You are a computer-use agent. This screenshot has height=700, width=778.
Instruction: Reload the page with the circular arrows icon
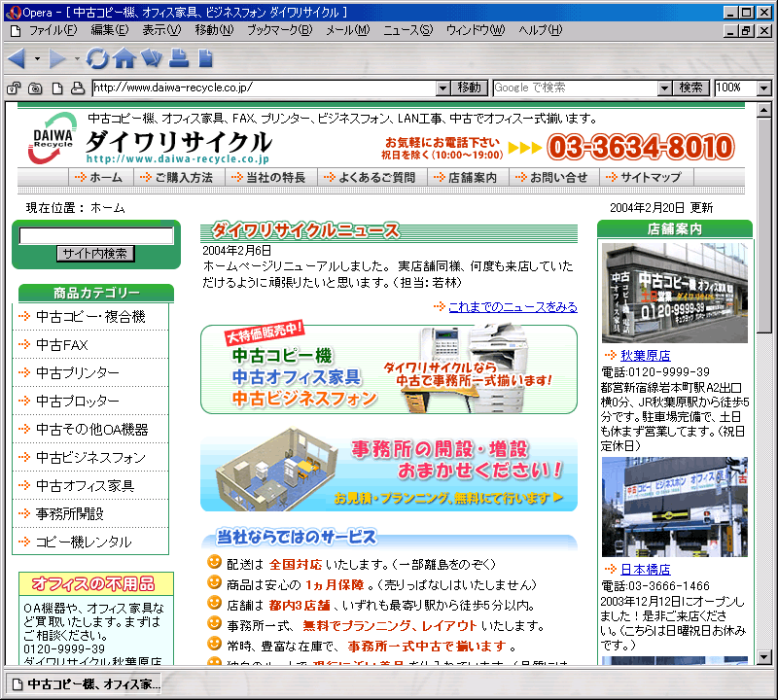97,58
